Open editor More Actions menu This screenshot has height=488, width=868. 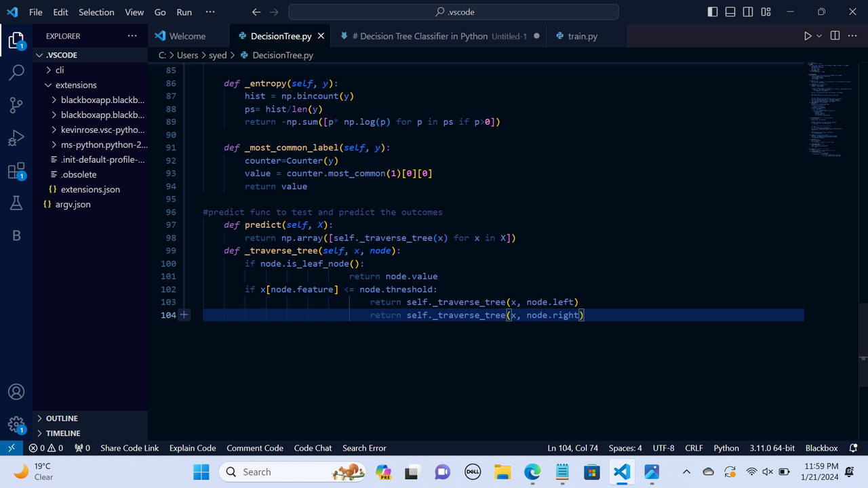[853, 36]
